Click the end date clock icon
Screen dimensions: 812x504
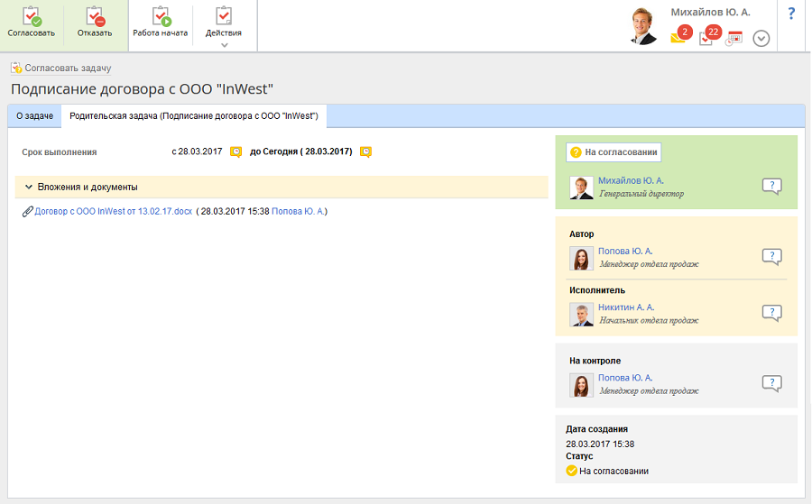click(365, 151)
